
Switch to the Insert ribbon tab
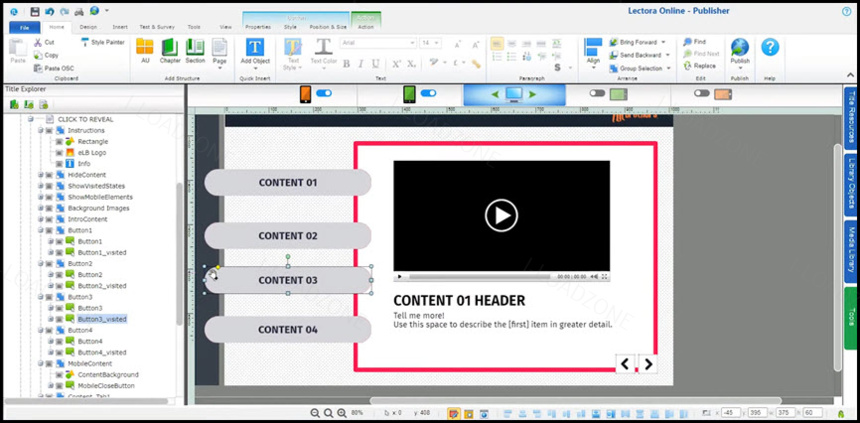click(x=120, y=27)
